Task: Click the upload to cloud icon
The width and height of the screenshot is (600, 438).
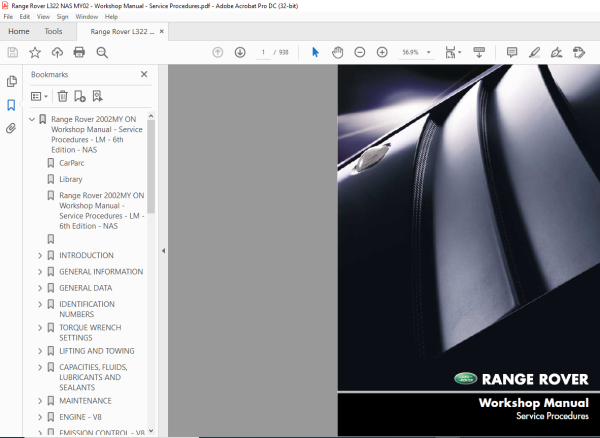Action: tap(57, 52)
